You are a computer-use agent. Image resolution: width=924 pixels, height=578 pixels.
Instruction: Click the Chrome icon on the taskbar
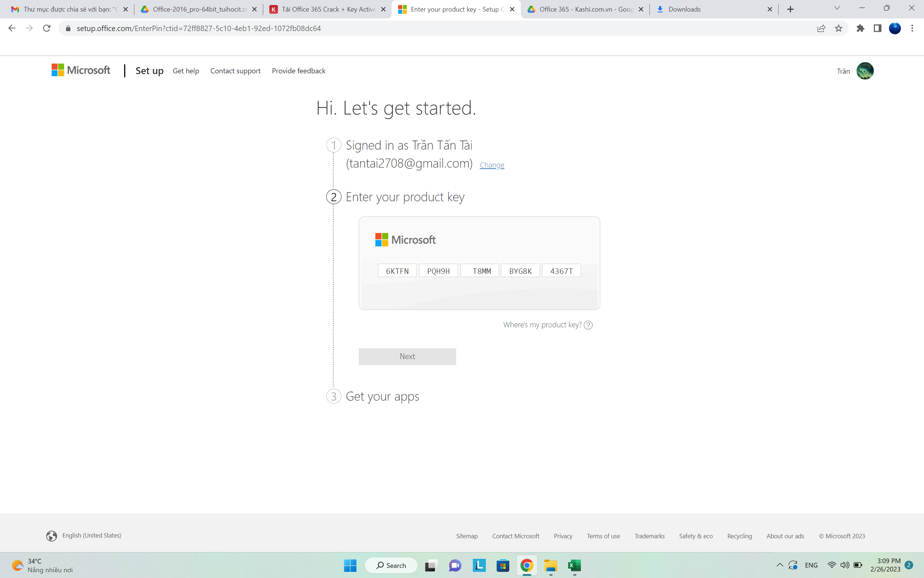pyautogui.click(x=527, y=565)
